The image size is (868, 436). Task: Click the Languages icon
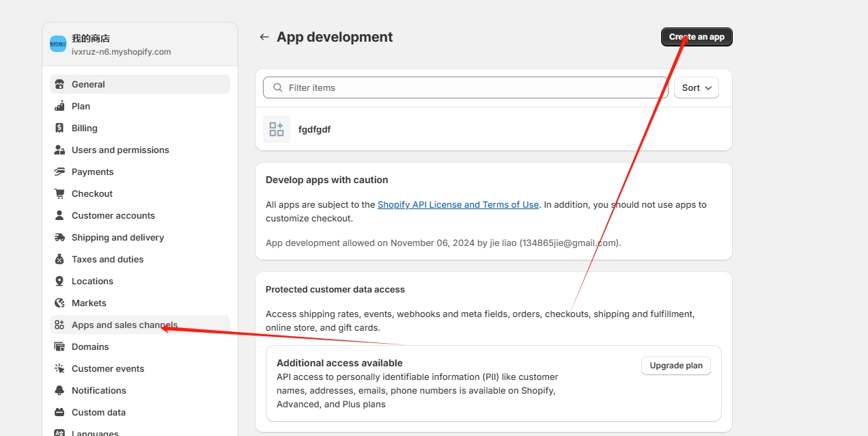coord(59,433)
